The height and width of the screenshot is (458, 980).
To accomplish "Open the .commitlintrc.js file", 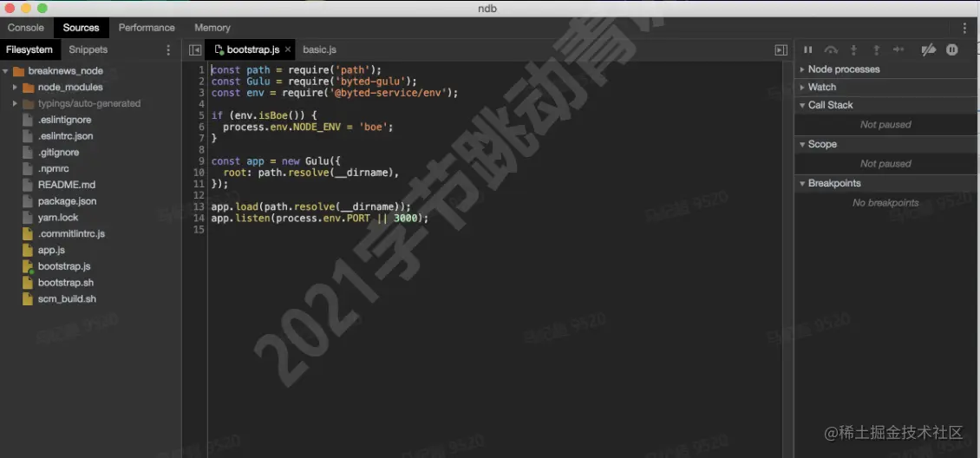I will 71,233.
